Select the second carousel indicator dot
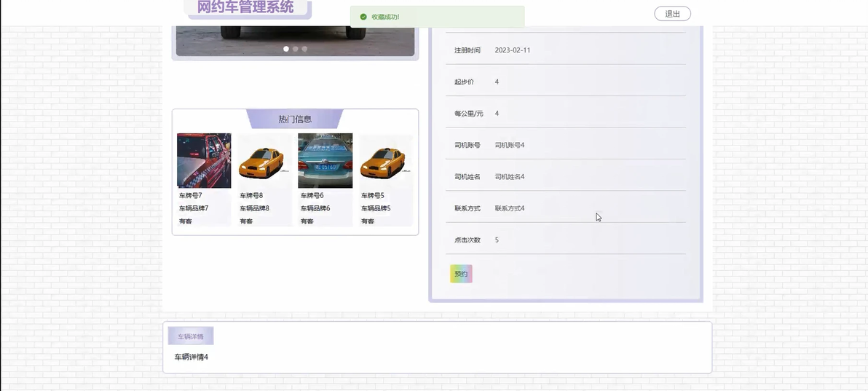The image size is (868, 391). (295, 49)
